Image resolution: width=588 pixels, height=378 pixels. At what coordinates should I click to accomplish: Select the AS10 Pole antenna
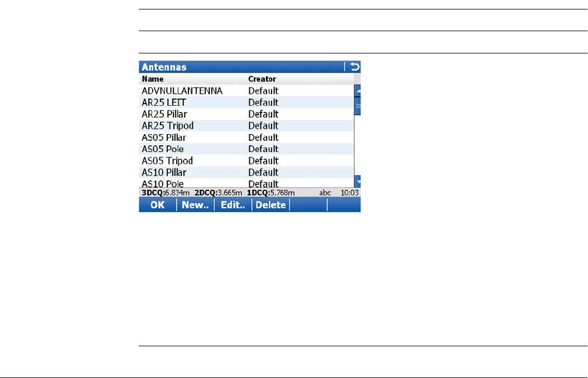tap(246, 183)
